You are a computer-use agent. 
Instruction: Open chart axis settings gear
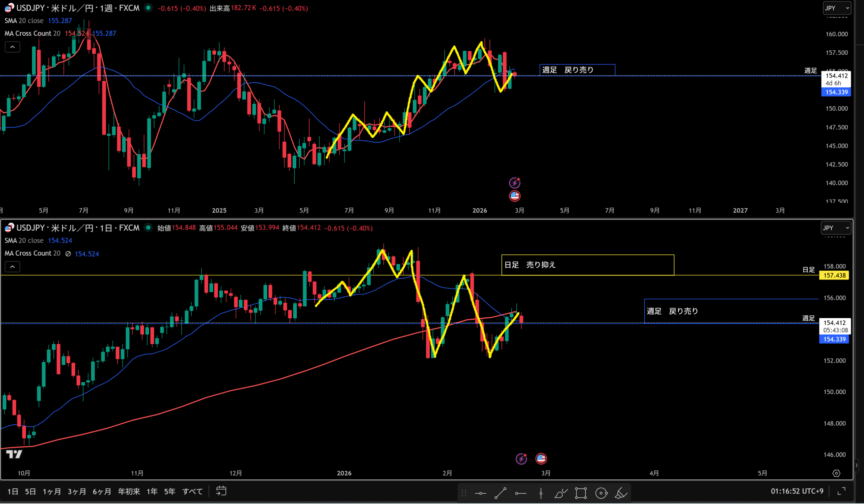click(x=836, y=473)
